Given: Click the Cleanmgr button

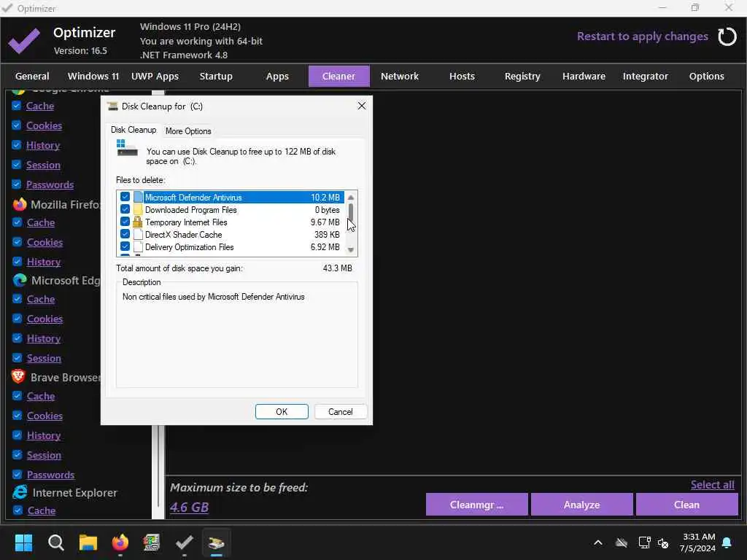Looking at the screenshot, I should [x=476, y=505].
